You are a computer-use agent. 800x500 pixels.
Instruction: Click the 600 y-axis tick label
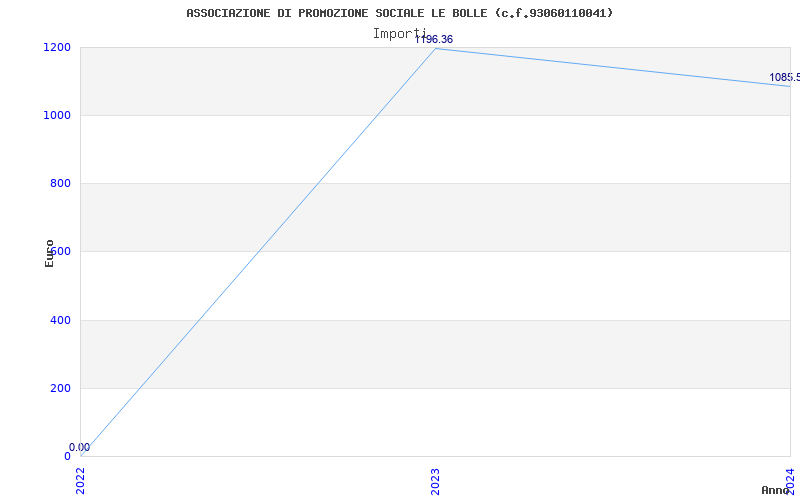60,252
